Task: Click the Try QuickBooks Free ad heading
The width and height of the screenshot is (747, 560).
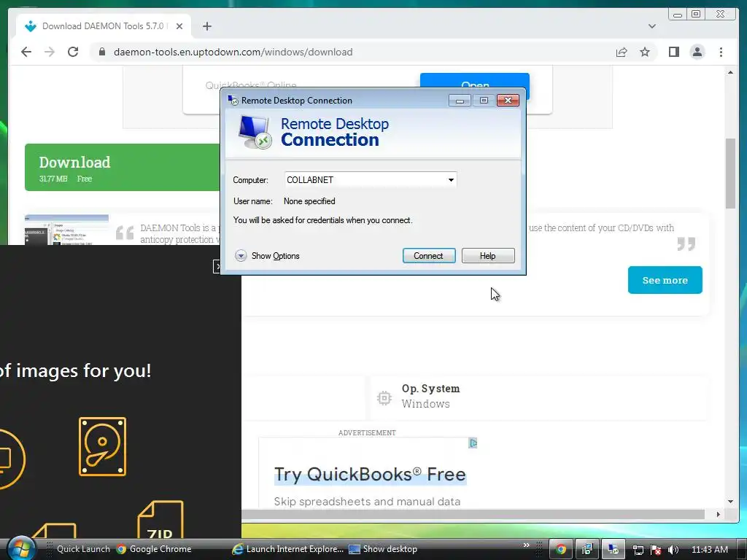Action: (370, 474)
